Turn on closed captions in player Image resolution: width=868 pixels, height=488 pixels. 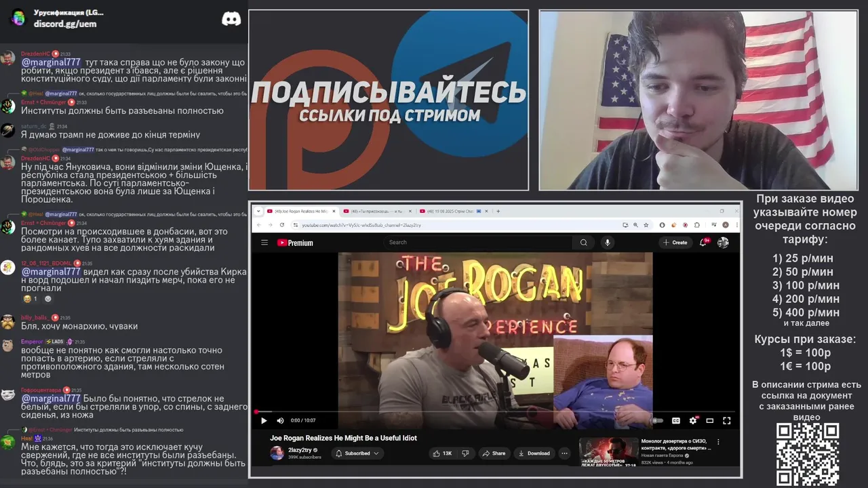pos(676,420)
